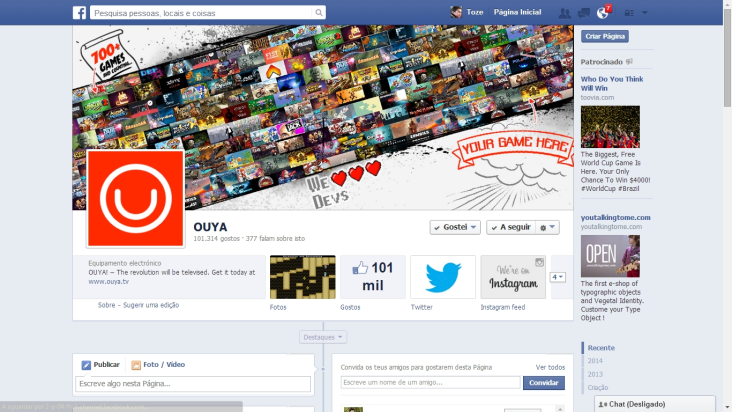The width and height of the screenshot is (732, 412).
Task: Expand more apps with 4 dropdown
Action: point(558,277)
